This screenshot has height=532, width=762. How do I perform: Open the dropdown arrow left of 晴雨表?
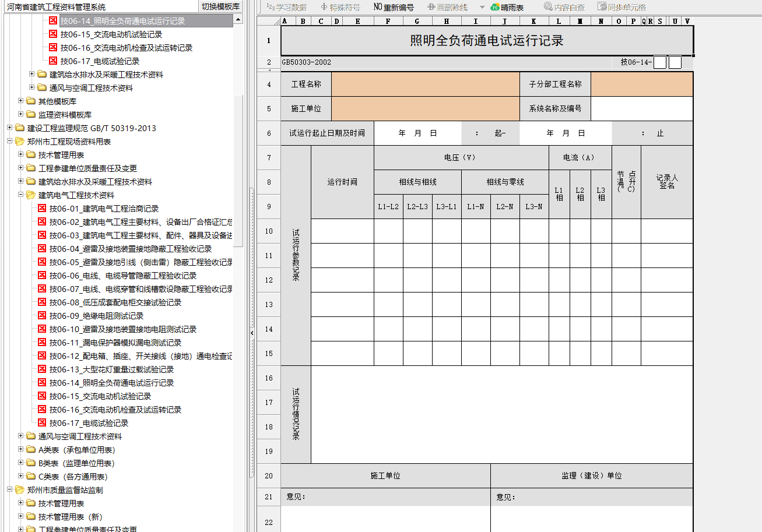coord(482,8)
